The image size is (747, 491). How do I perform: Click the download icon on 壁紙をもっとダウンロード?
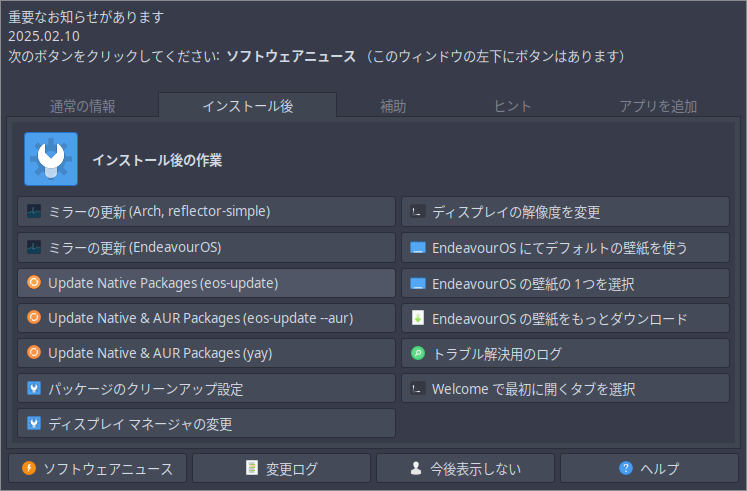pyautogui.click(x=418, y=318)
